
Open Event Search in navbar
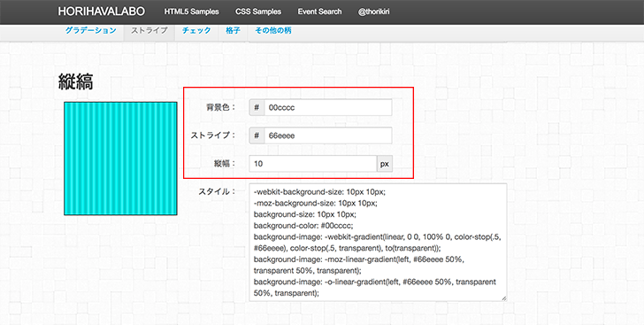click(x=319, y=12)
